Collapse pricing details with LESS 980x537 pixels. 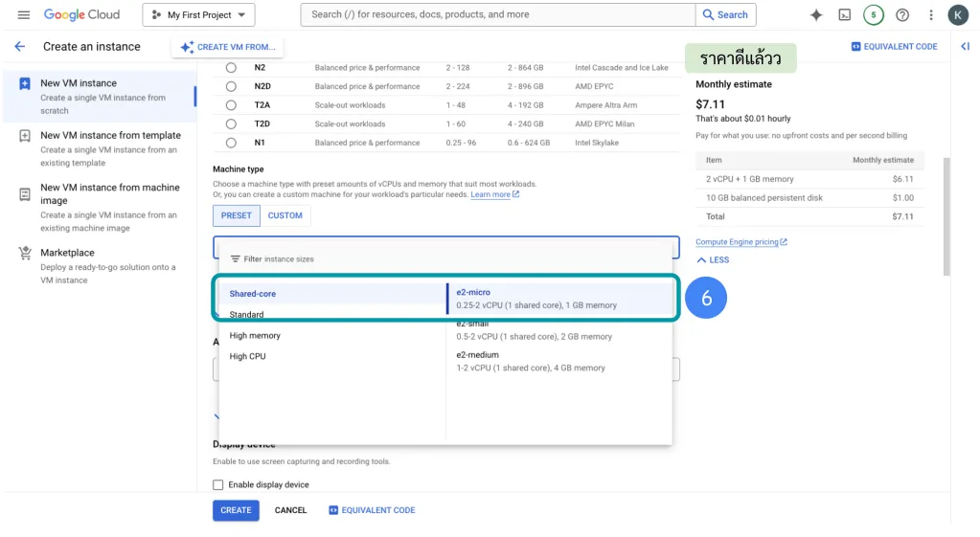pos(713,260)
